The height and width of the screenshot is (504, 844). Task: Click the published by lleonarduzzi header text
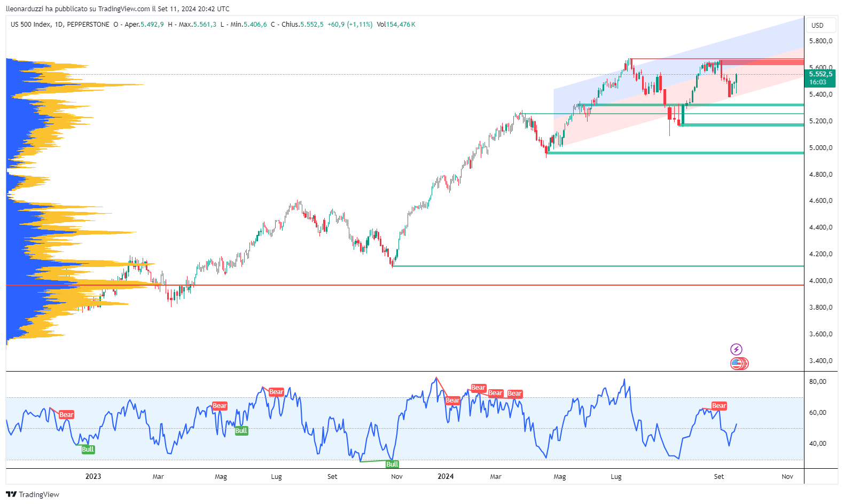118,9
